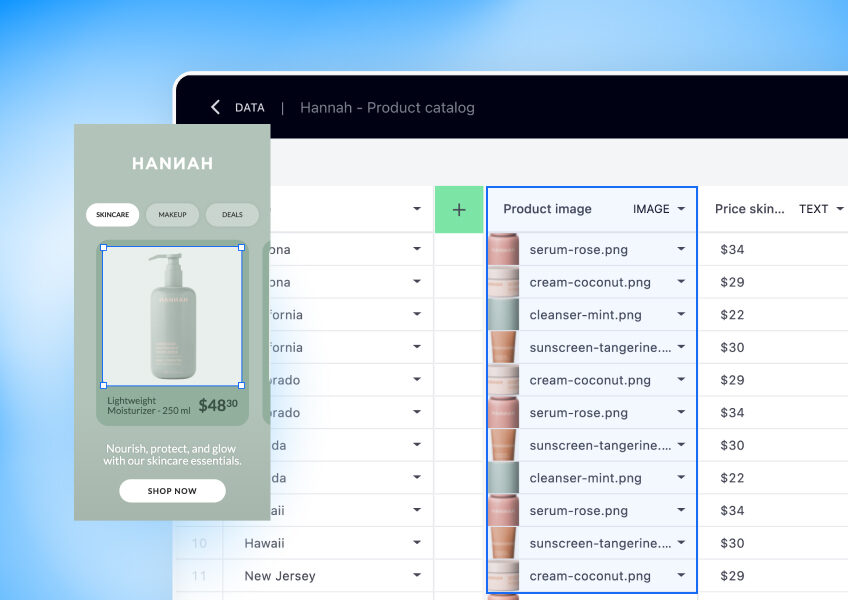This screenshot has width=848, height=600.
Task: Expand the state dropdown beside "ona" in the serum-rose.png row
Action: pyautogui.click(x=416, y=249)
